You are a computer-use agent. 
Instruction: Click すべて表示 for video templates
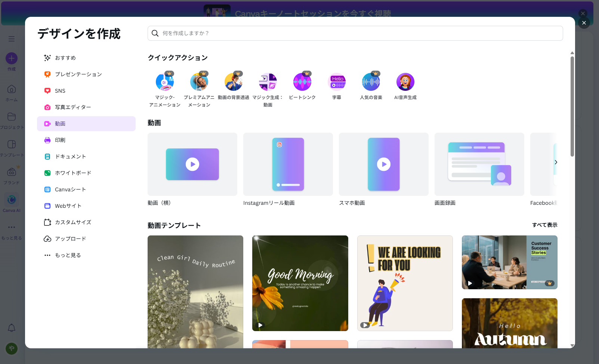point(544,225)
